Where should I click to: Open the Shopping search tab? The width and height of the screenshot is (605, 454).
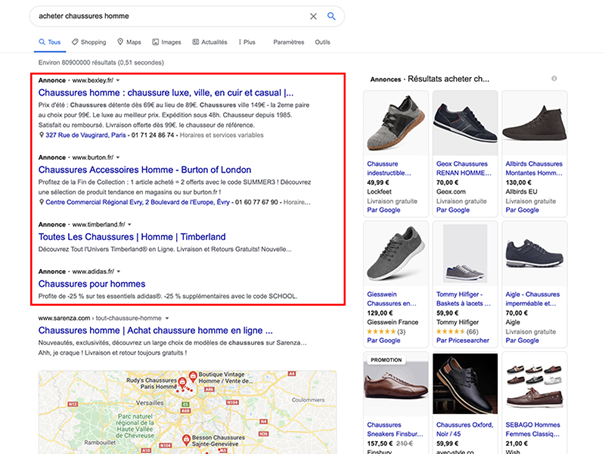pos(88,43)
